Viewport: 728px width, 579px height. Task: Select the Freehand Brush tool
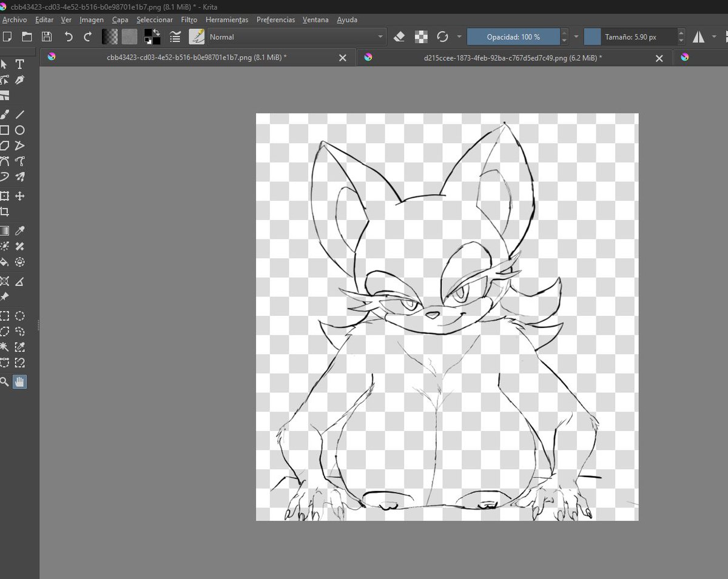(x=4, y=114)
